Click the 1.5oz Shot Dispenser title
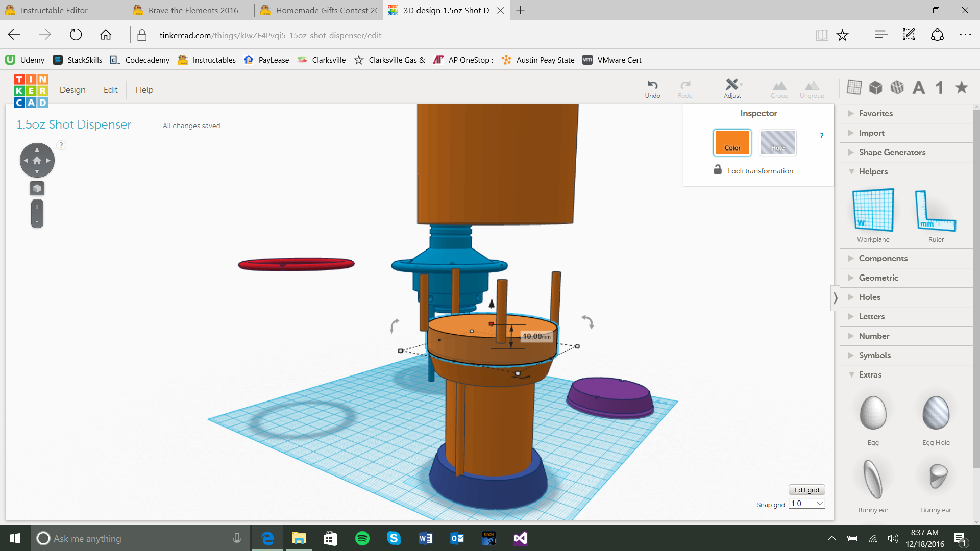 [74, 124]
